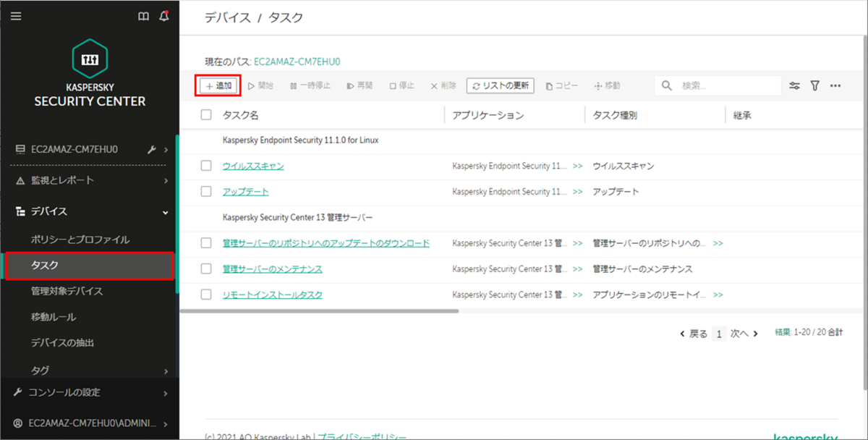
Task: Open デバイスの抽出 in sidebar
Action: 62,342
